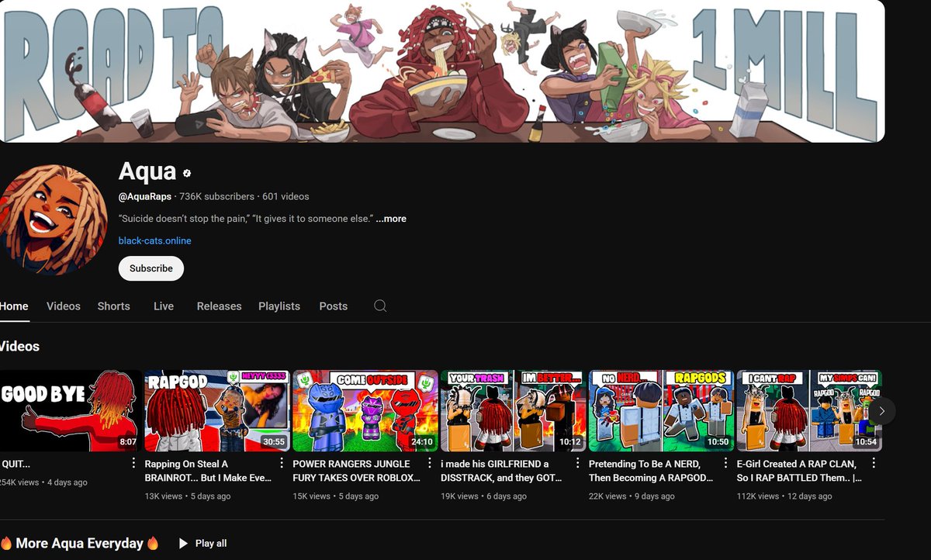The image size is (931, 560).
Task: Switch to the Home tab
Action: click(13, 306)
